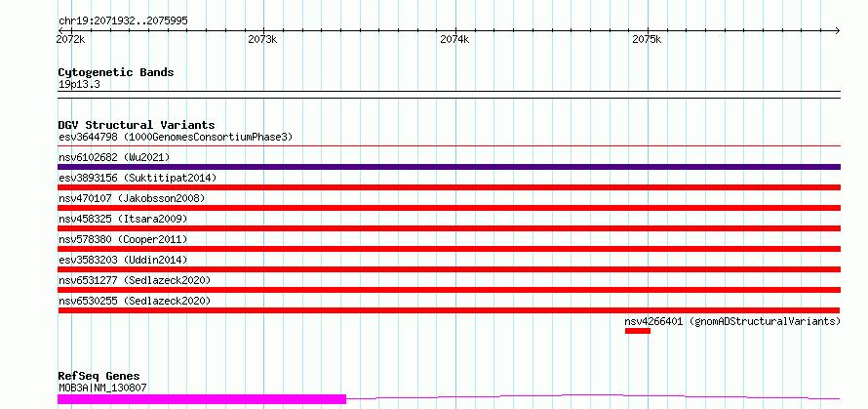
Task: Click the nsv6530255 red variant bar
Action: coord(449,310)
